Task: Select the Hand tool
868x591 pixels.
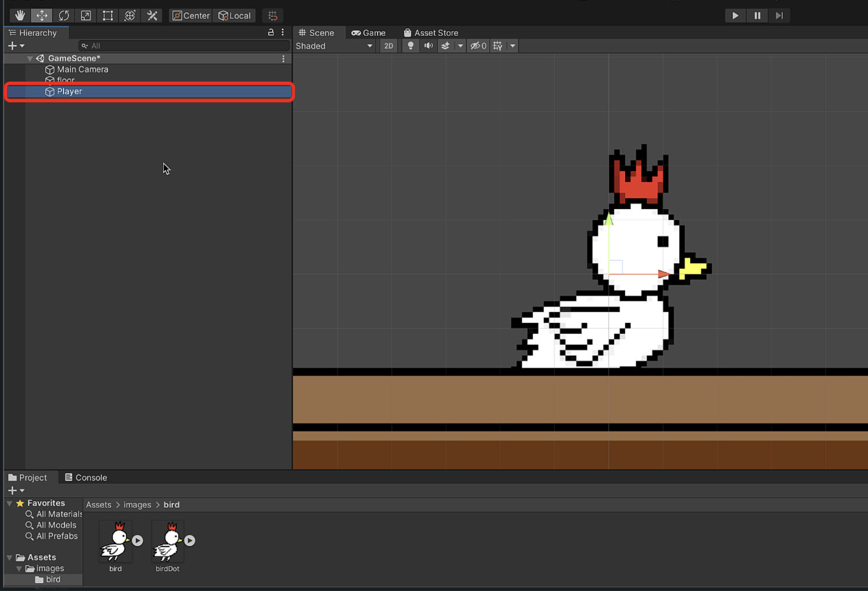Action: click(20, 16)
